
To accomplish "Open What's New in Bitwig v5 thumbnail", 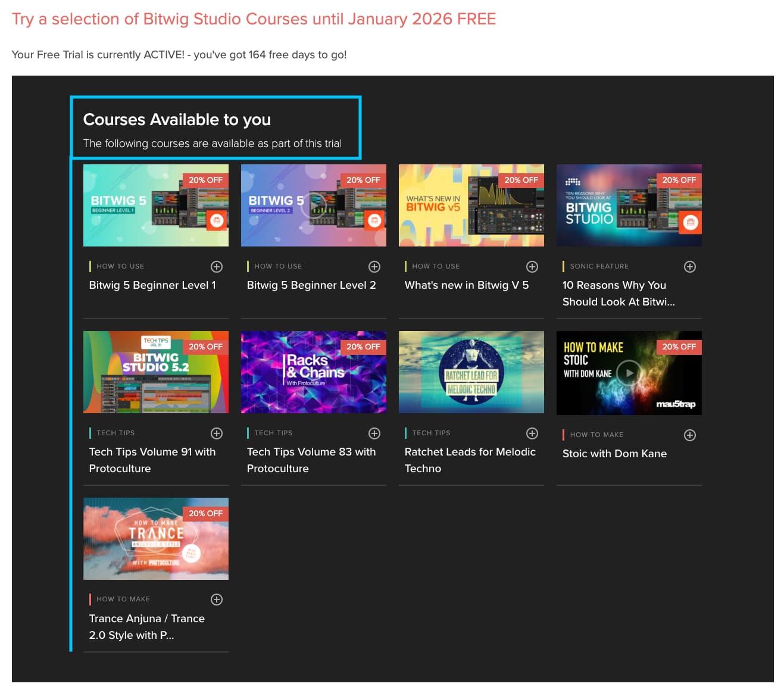I will pyautogui.click(x=471, y=205).
